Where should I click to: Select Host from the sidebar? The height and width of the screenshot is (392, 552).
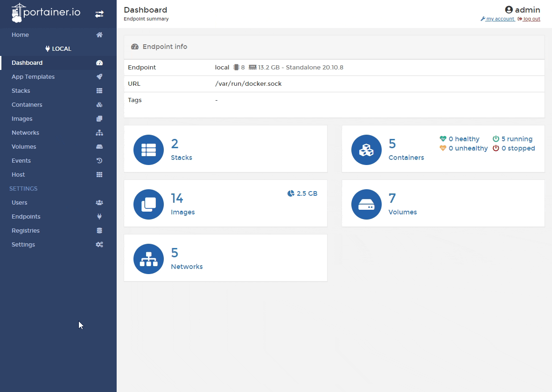(x=18, y=175)
